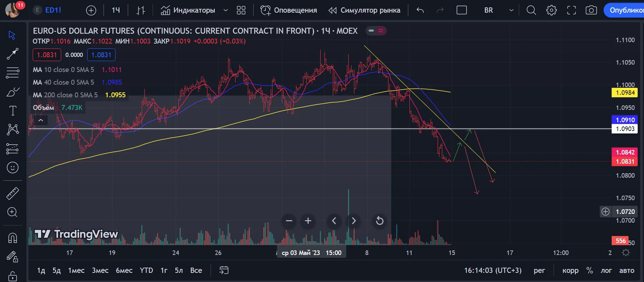Expand the BR layout name dropdown
644x282 pixels.
tap(511, 10)
